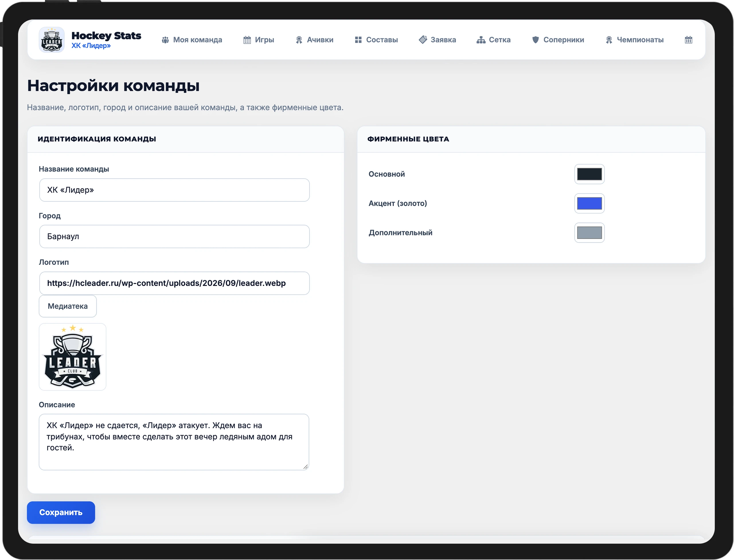Viewport: 734px width, 560px height.
Task: Click the Дополнительный label
Action: [400, 233]
